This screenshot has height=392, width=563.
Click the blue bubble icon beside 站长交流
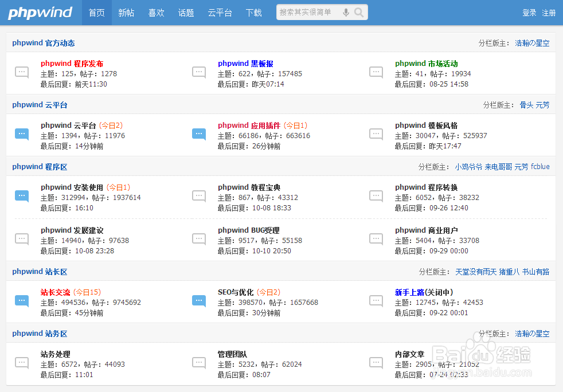pos(22,301)
